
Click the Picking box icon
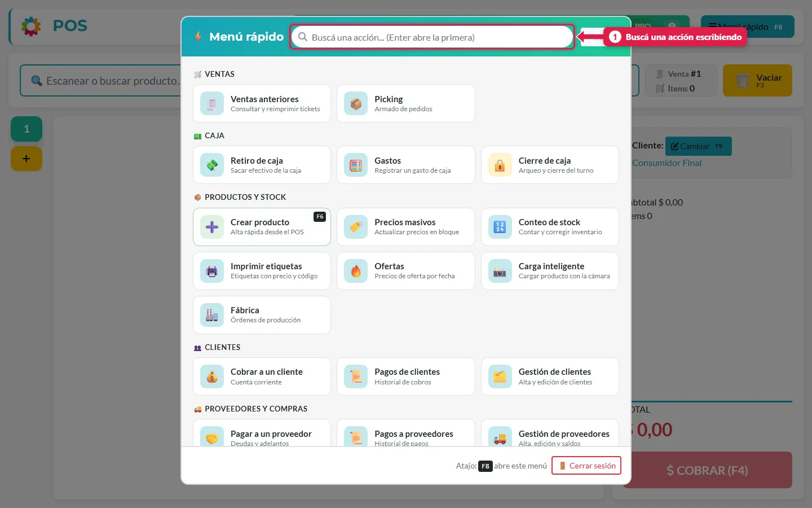click(356, 104)
